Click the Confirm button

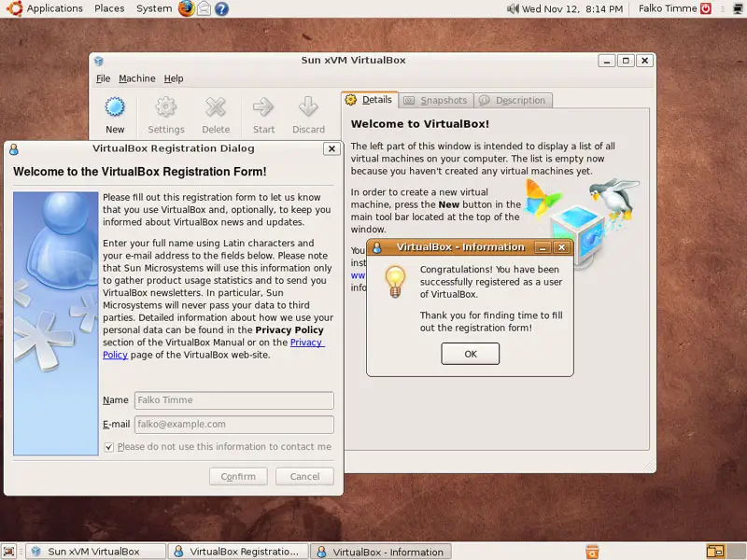pos(238,476)
